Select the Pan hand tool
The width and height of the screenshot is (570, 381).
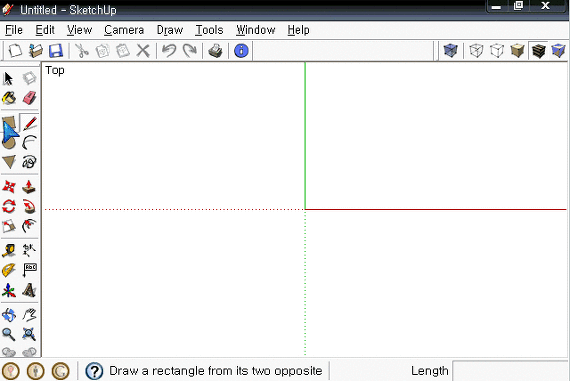click(x=29, y=315)
